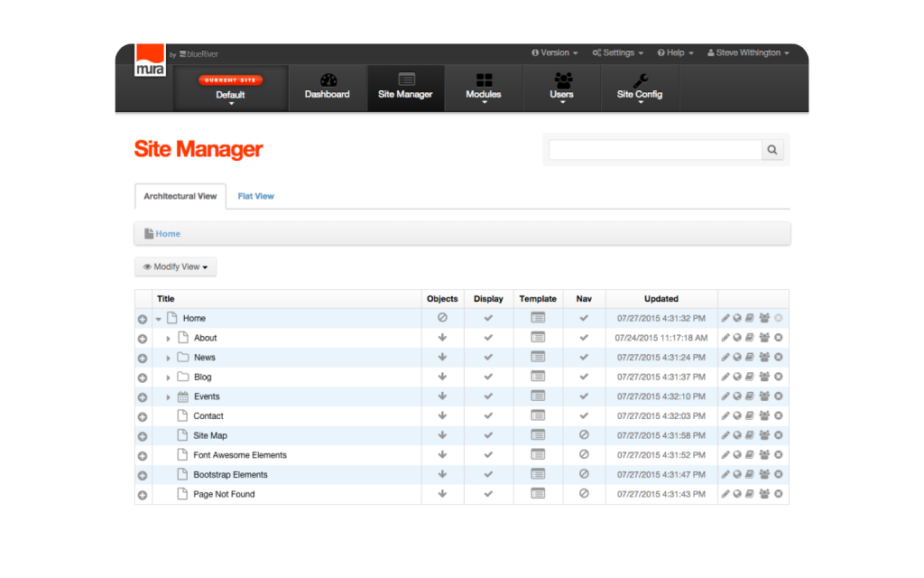Image resolution: width=924 pixels, height=578 pixels.
Task: Click into the site search input field
Action: [655, 150]
